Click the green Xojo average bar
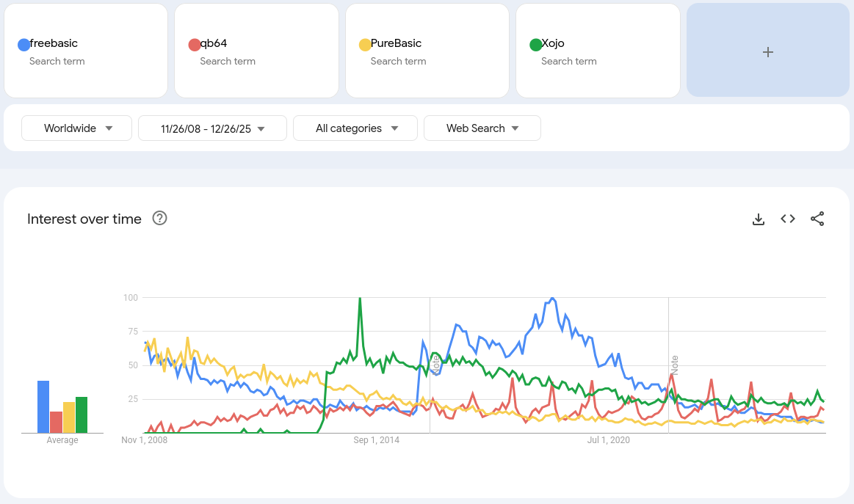Image resolution: width=854 pixels, height=504 pixels. point(82,414)
